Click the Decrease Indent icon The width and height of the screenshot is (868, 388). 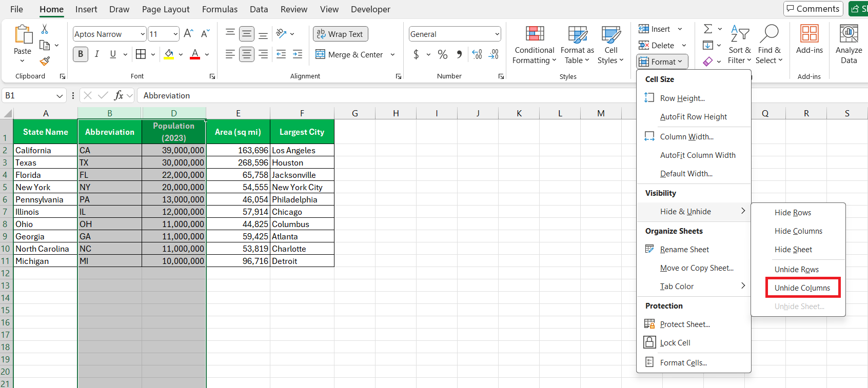click(x=281, y=54)
